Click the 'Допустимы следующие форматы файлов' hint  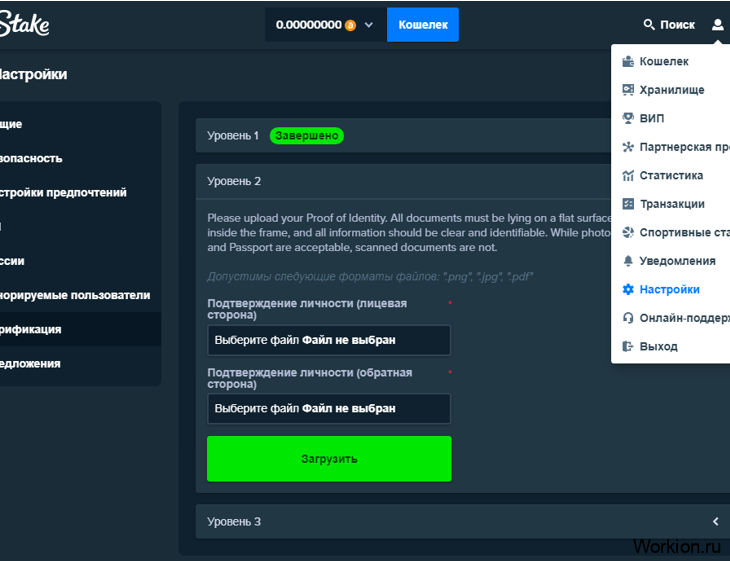click(x=370, y=277)
